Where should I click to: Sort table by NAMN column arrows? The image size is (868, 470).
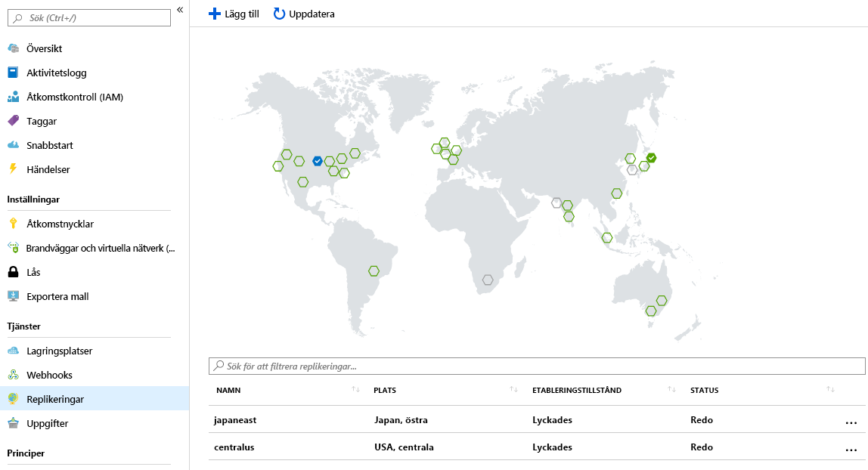[355, 390]
